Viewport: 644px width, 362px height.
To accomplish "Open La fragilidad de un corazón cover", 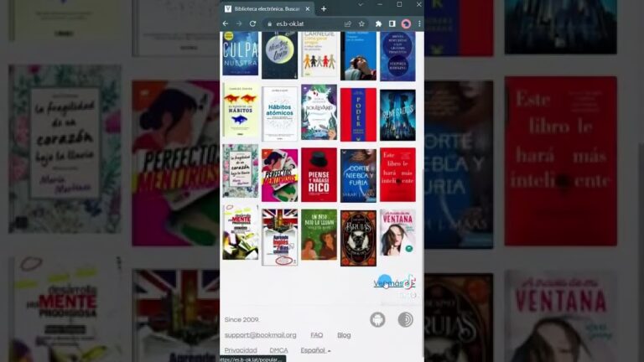I will [241, 171].
